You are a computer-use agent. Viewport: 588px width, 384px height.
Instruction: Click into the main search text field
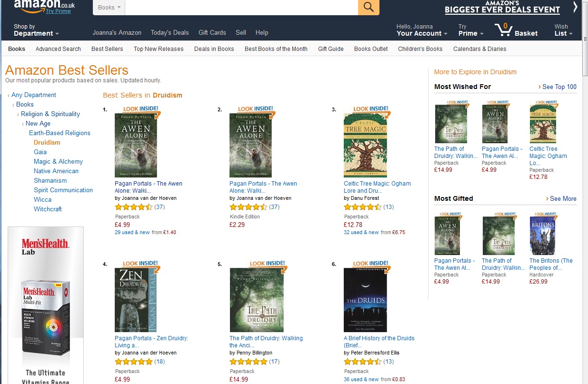tap(241, 7)
